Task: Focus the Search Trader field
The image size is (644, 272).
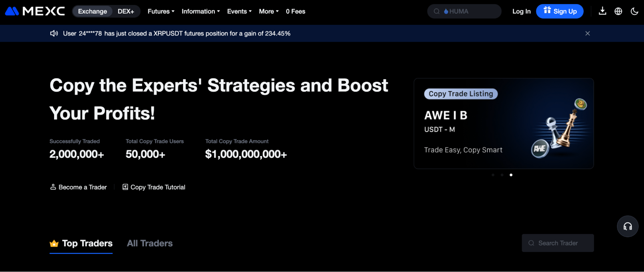Action: (558, 243)
